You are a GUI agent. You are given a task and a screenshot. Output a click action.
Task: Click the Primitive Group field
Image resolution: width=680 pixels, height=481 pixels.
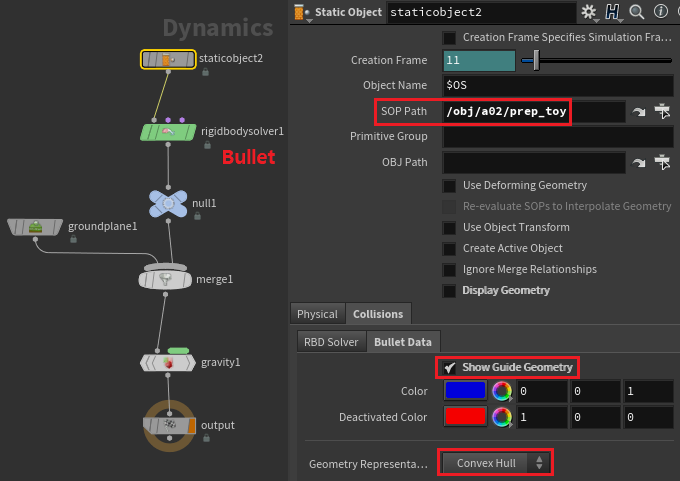coord(558,137)
